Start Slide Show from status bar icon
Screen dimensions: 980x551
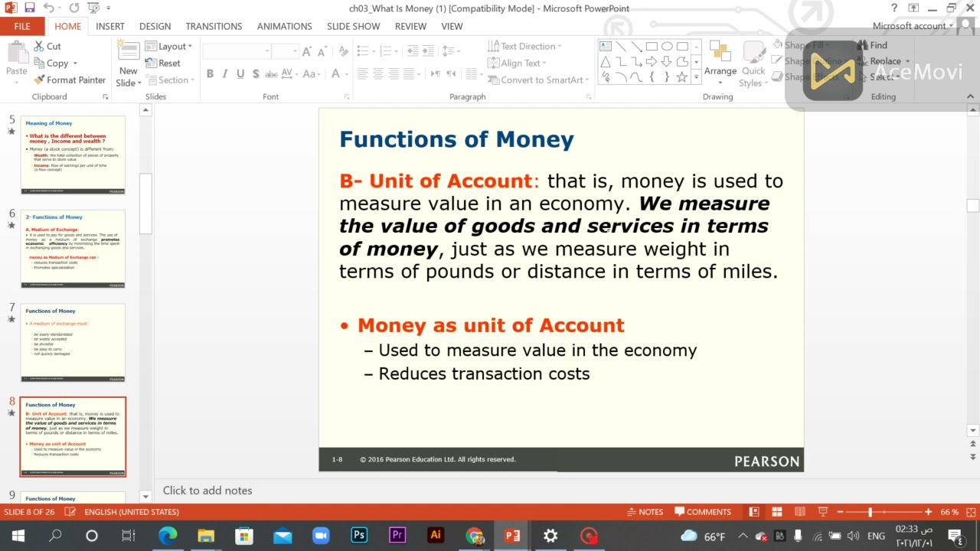tap(822, 512)
